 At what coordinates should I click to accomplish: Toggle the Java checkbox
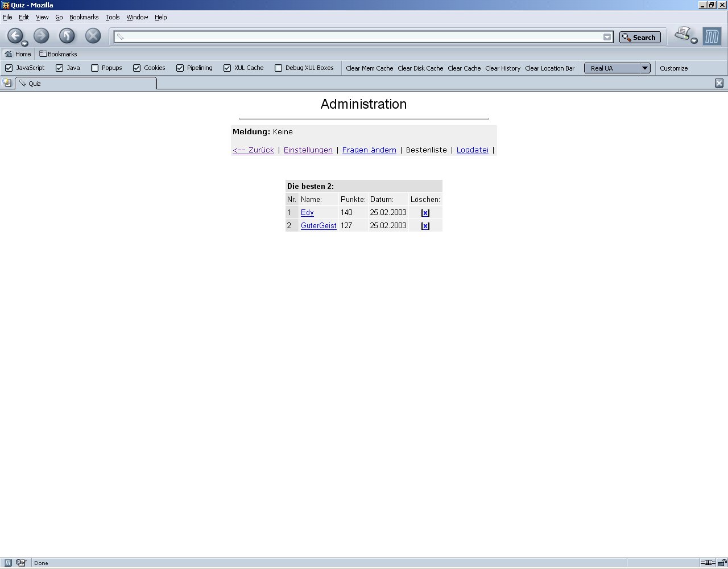59,68
